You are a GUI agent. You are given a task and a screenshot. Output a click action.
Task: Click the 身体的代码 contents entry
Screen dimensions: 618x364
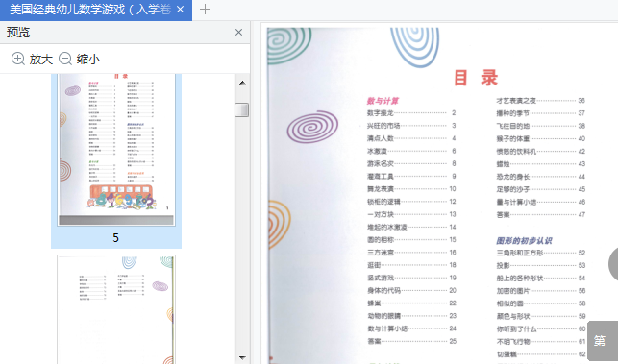(411, 290)
